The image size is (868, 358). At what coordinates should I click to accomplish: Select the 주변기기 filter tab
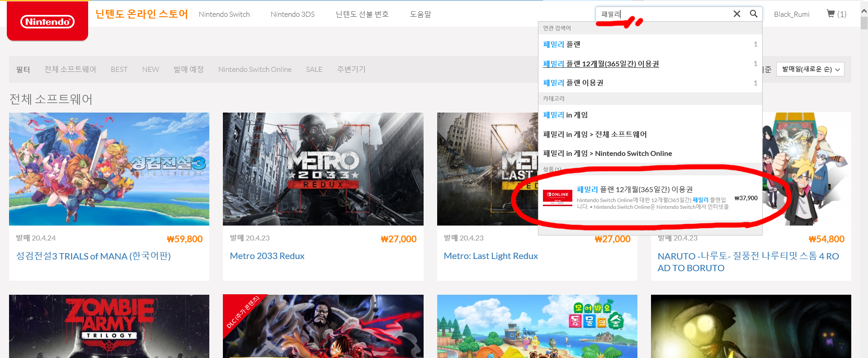pyautogui.click(x=351, y=69)
